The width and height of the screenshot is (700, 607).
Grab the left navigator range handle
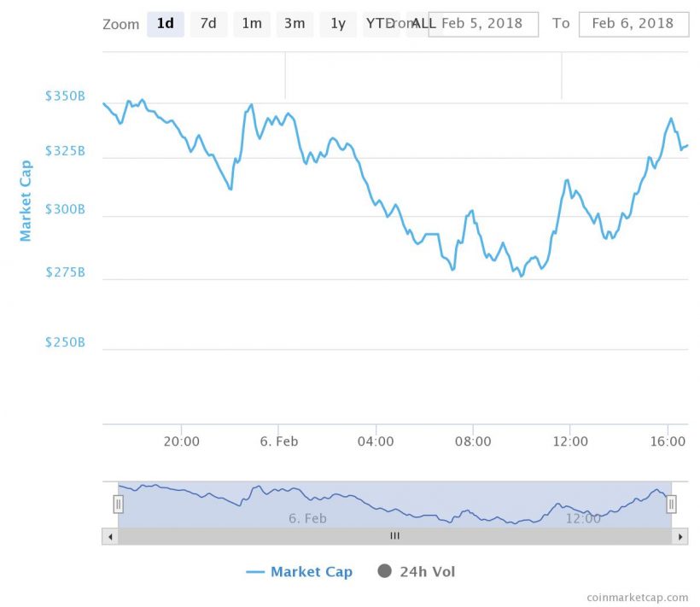click(x=118, y=505)
